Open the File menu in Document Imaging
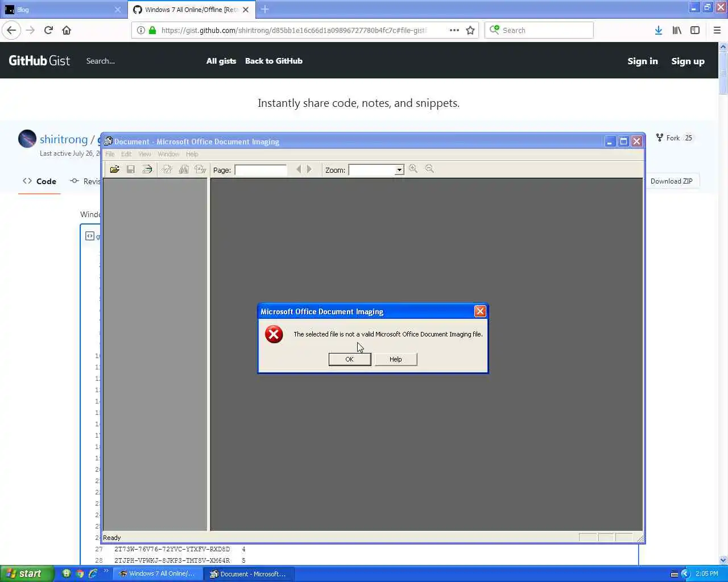Image resolution: width=728 pixels, height=582 pixels. click(x=110, y=154)
